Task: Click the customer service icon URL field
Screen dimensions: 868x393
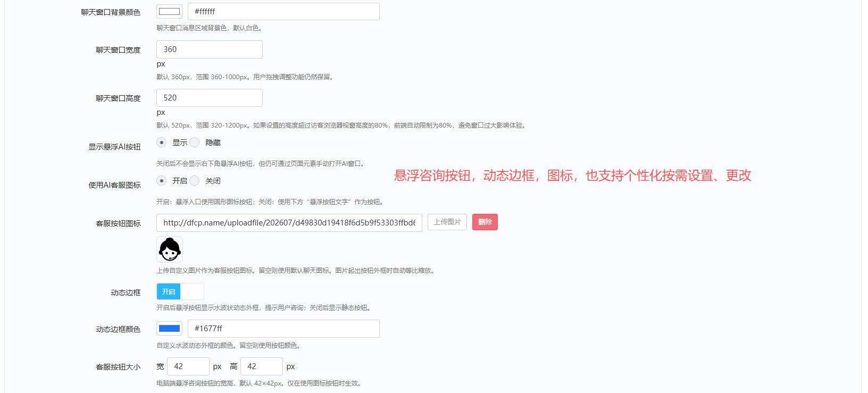Action: 289,223
